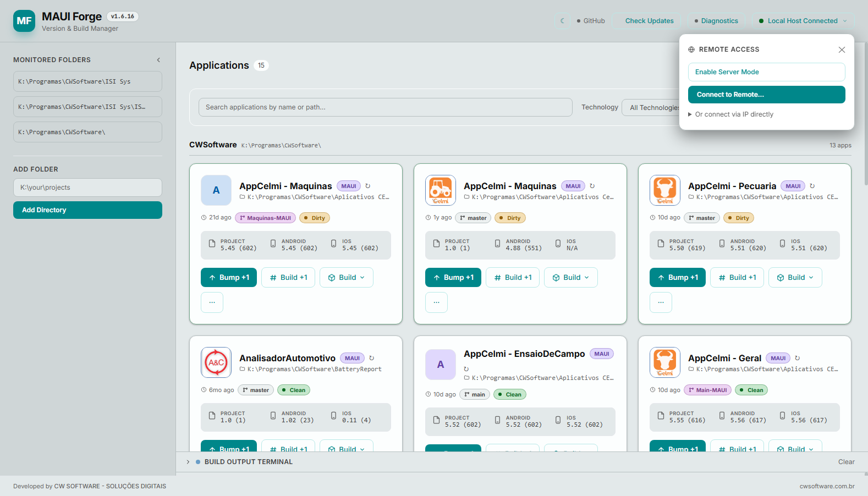Open Build dropdown on Maquinas-MAUI card
This screenshot has height=496, width=868.
[x=347, y=278]
